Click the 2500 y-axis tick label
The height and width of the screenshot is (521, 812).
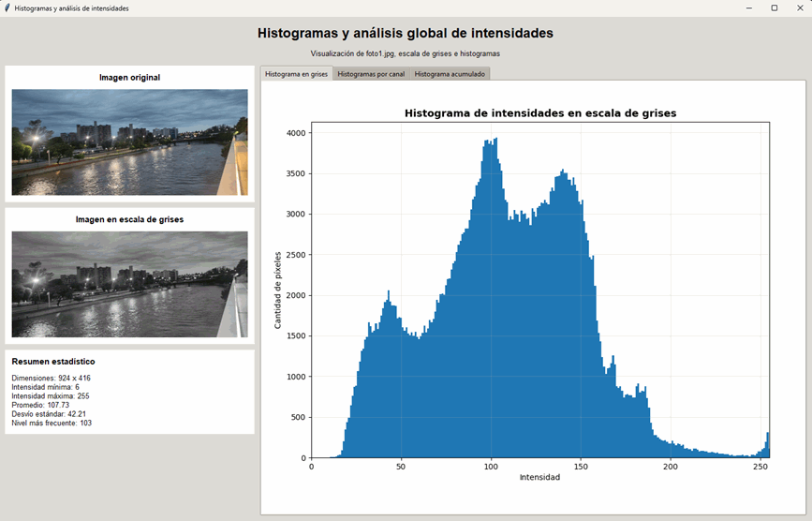click(x=296, y=255)
